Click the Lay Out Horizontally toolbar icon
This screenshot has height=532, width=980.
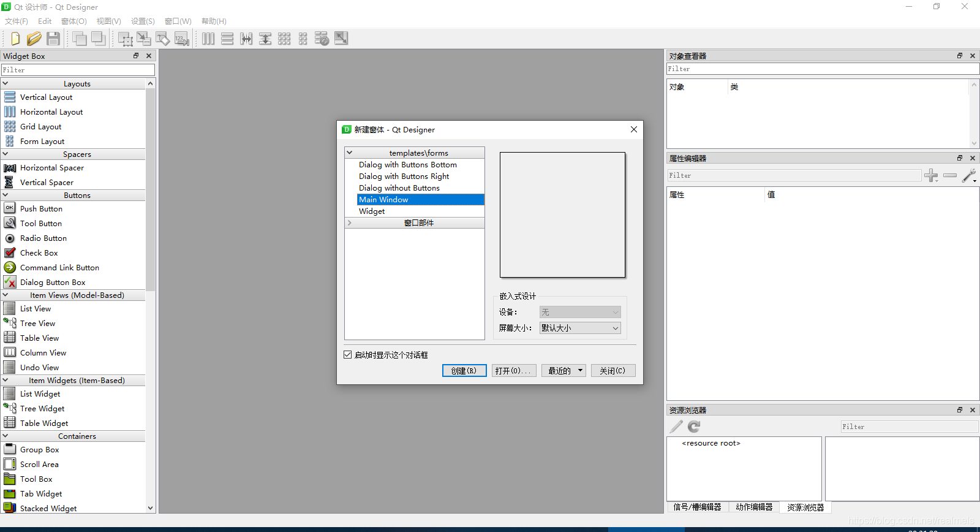pyautogui.click(x=208, y=39)
